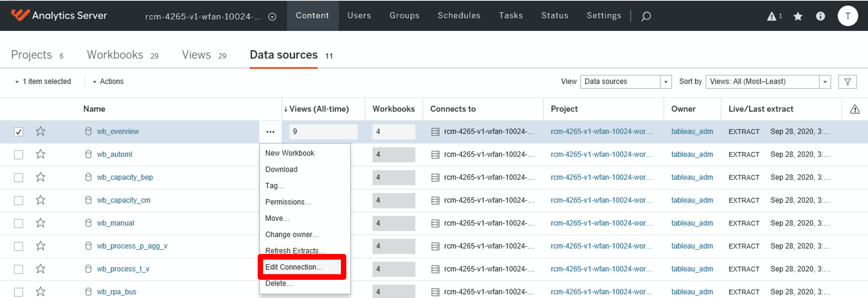Open the Sort by 'Views: All' dropdown
This screenshot has width=868, height=298.
click(768, 81)
